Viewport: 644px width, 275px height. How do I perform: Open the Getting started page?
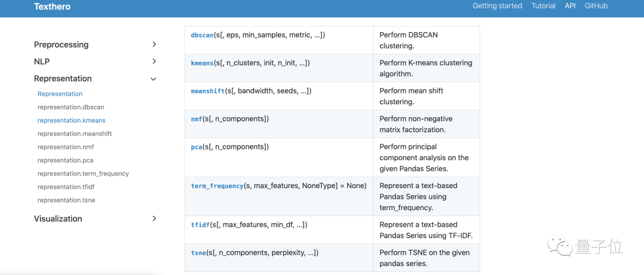click(497, 6)
